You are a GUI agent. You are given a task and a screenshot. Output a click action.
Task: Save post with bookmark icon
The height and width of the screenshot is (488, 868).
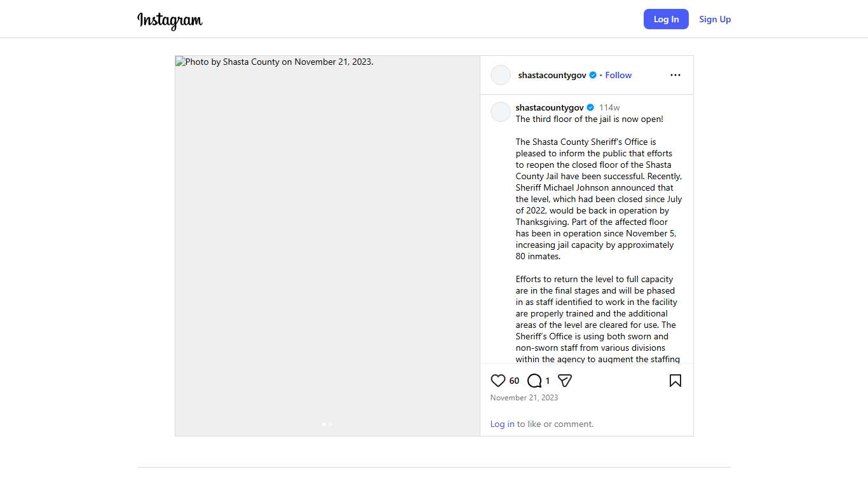coord(675,381)
